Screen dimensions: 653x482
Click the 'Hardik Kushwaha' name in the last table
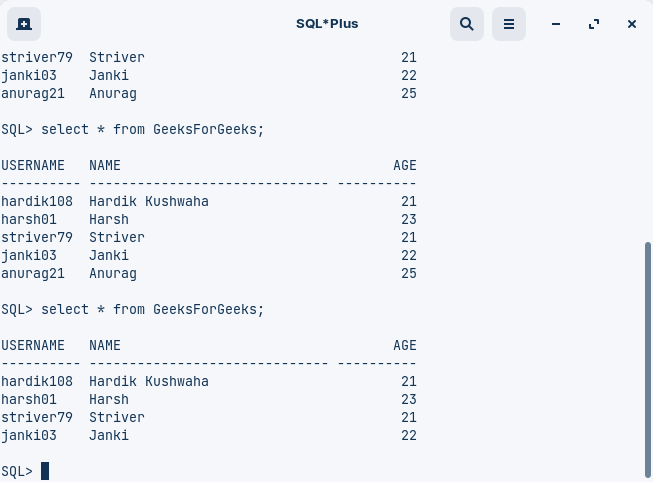[149, 381]
